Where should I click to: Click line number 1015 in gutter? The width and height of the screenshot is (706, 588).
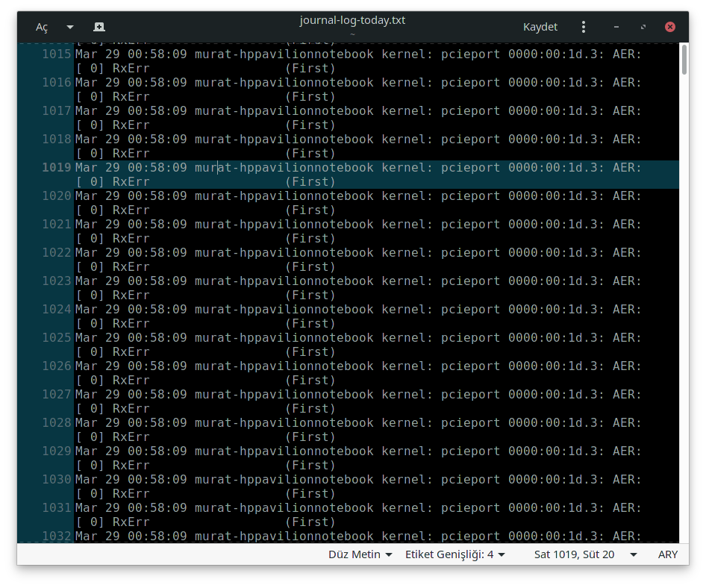pos(57,54)
